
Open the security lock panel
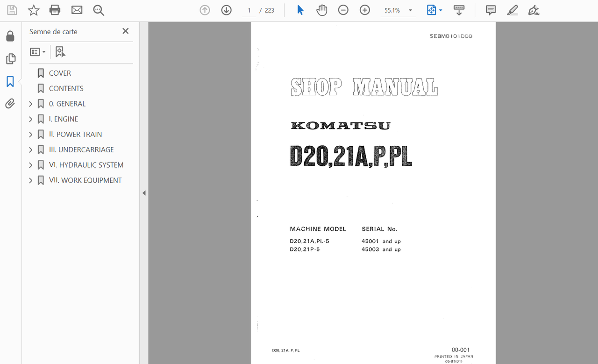pos(10,36)
